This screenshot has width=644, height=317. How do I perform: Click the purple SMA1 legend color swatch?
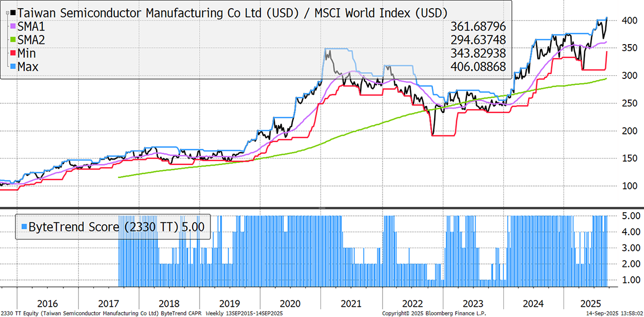click(x=13, y=26)
